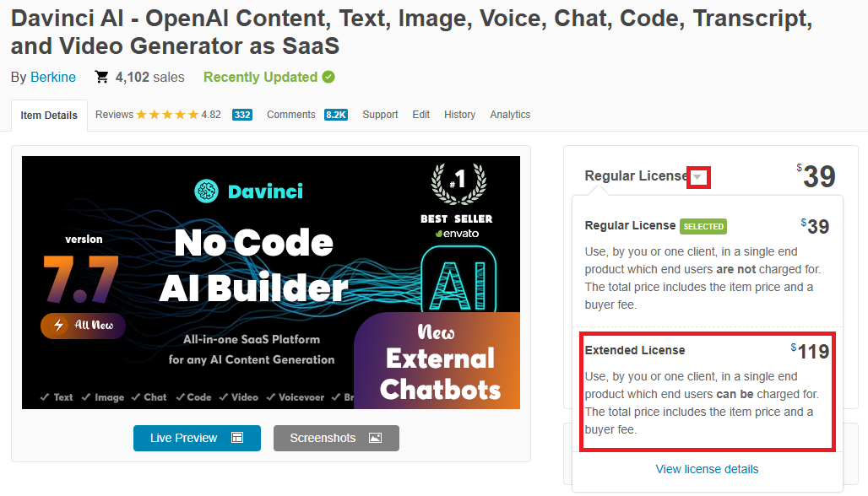Click the $119 Extended License price
Image resolution: width=868 pixels, height=496 pixels.
pyautogui.click(x=810, y=351)
